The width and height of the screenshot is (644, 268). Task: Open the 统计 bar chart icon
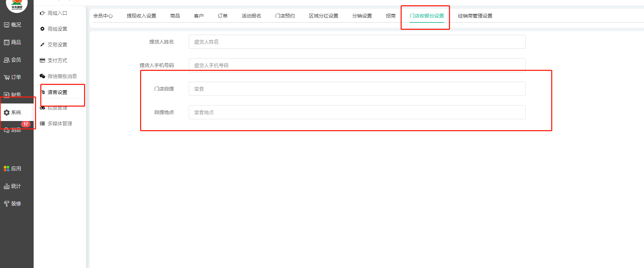pyautogui.click(x=7, y=186)
